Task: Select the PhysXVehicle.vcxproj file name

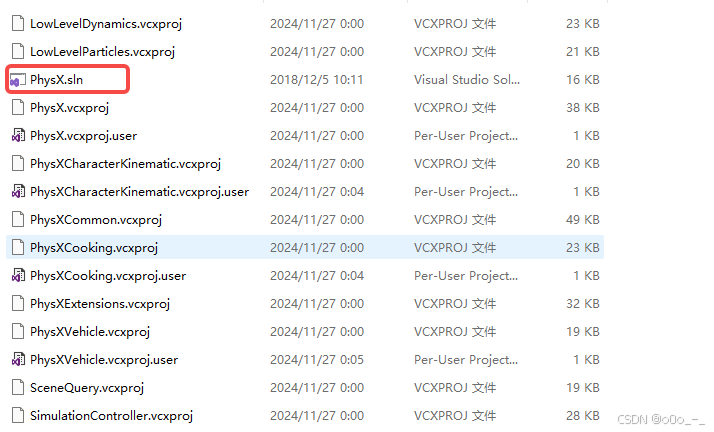Action: click(x=90, y=332)
